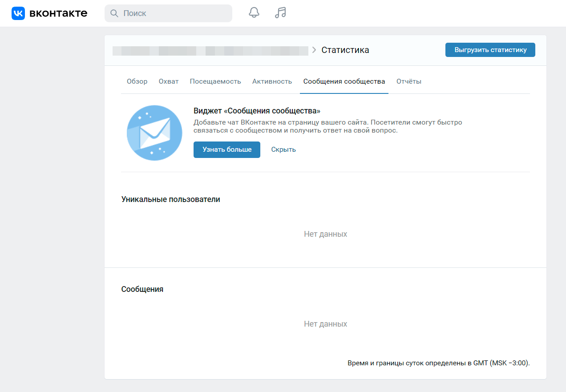
Task: Click the search magnifier icon
Action: click(114, 13)
